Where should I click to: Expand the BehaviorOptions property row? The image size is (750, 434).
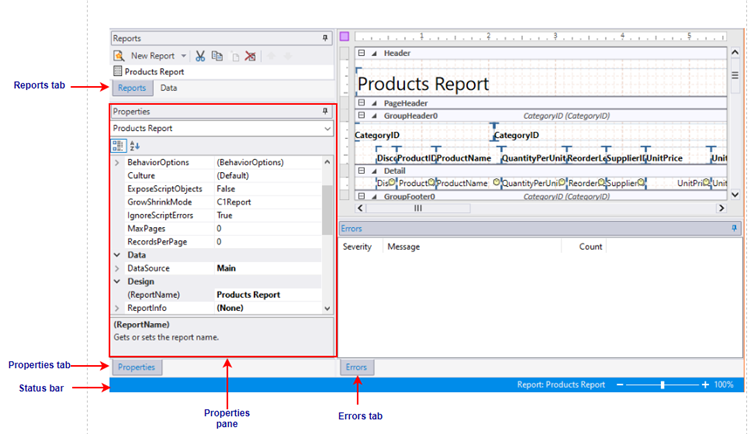pyautogui.click(x=117, y=162)
